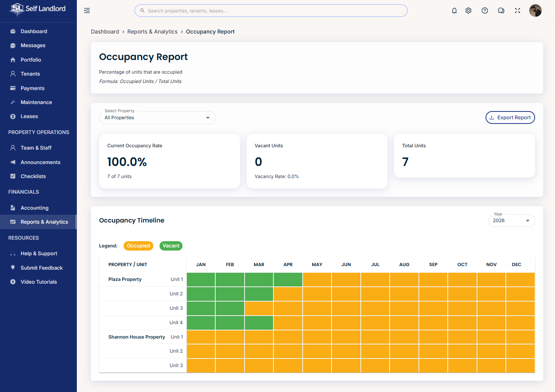
Task: Open the Select Property dropdown
Action: point(157,118)
